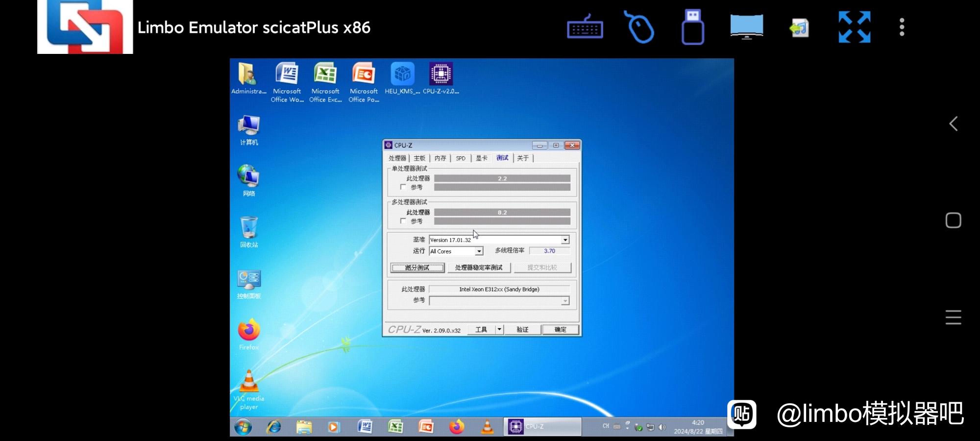The width and height of the screenshot is (980, 441).
Task: Click the single-processor 2.2 score bar
Action: pos(502,178)
